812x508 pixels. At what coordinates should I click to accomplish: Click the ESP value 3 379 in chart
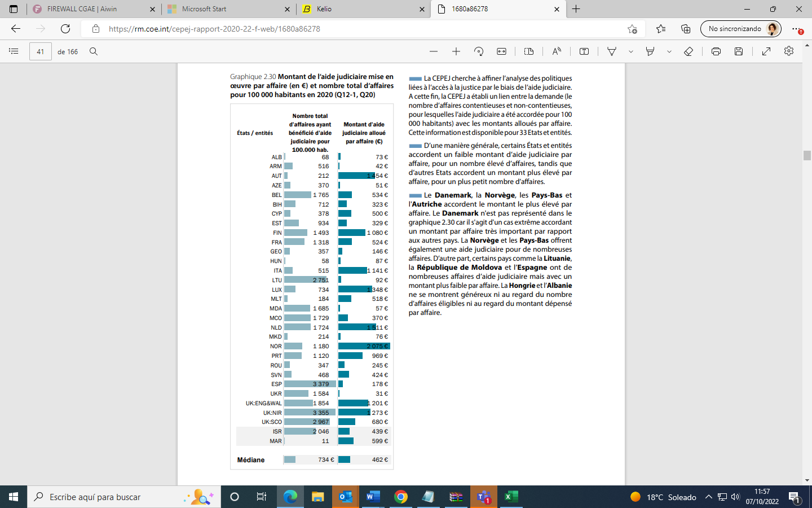[321, 384]
